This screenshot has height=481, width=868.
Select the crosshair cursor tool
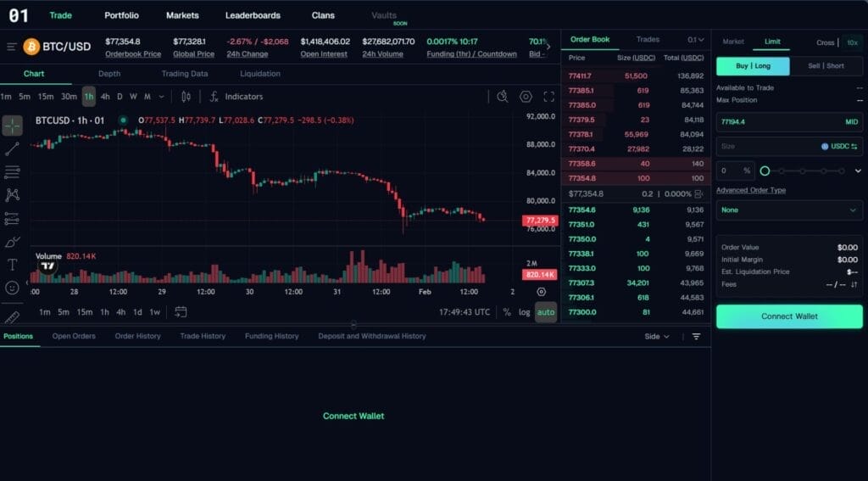(x=12, y=126)
